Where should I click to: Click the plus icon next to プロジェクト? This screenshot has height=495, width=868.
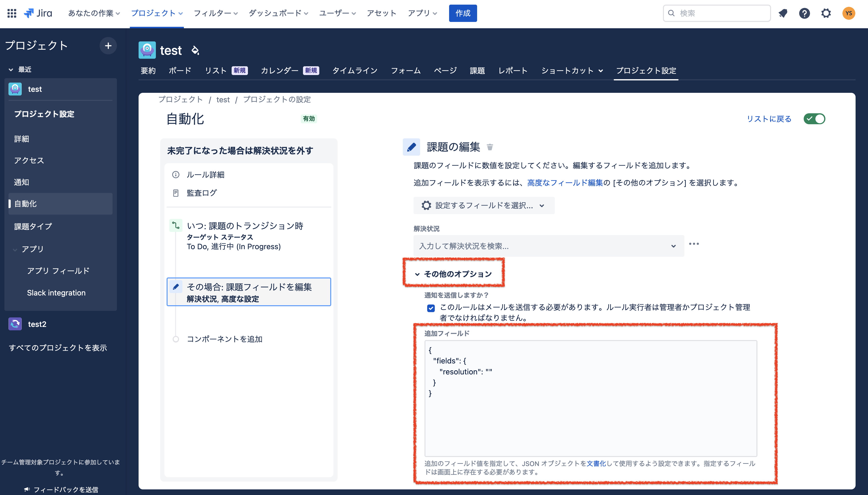(x=108, y=46)
